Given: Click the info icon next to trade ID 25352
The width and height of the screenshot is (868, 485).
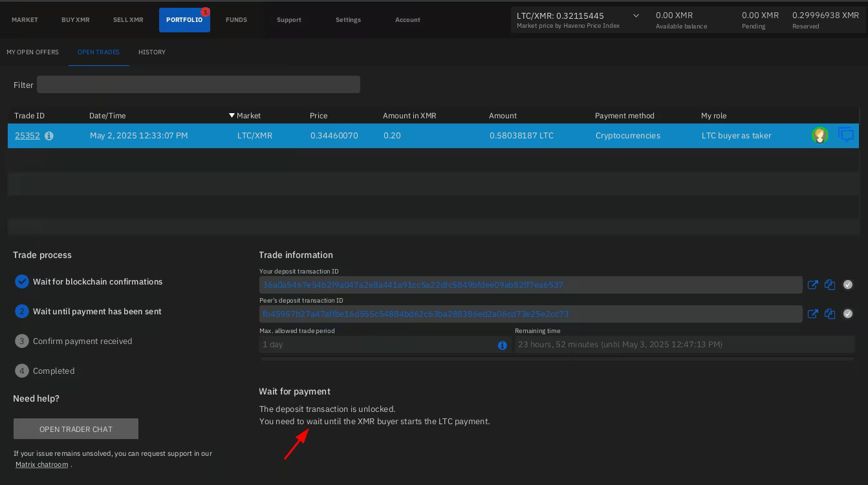Looking at the screenshot, I should (x=49, y=136).
